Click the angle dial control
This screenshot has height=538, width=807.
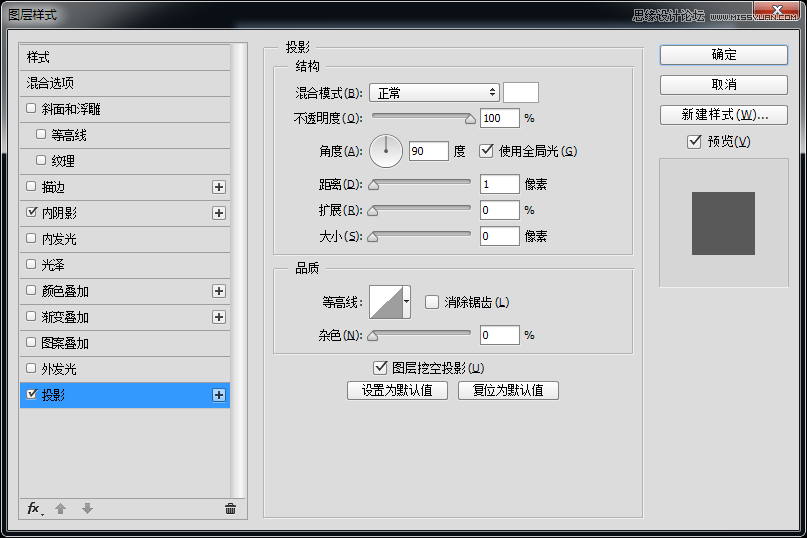[x=385, y=151]
